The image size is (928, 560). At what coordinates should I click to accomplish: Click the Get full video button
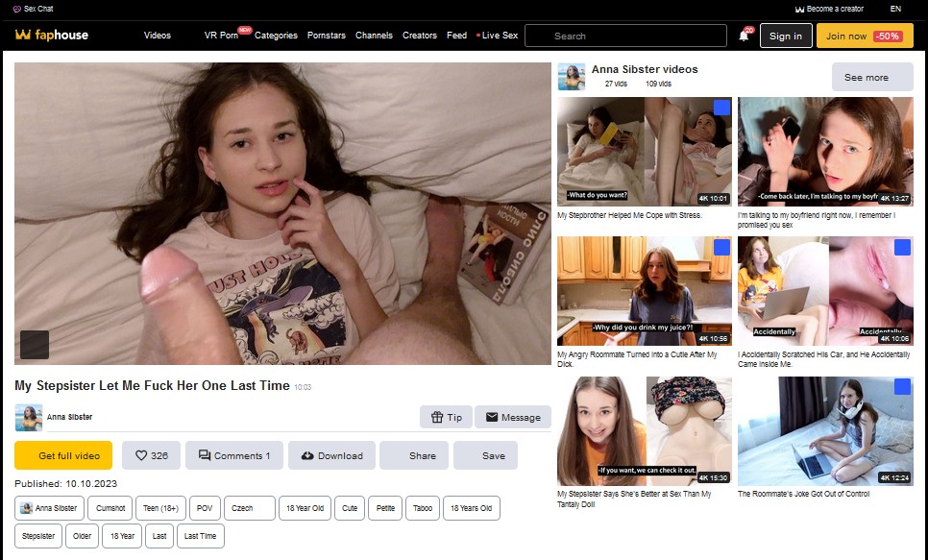(x=63, y=455)
